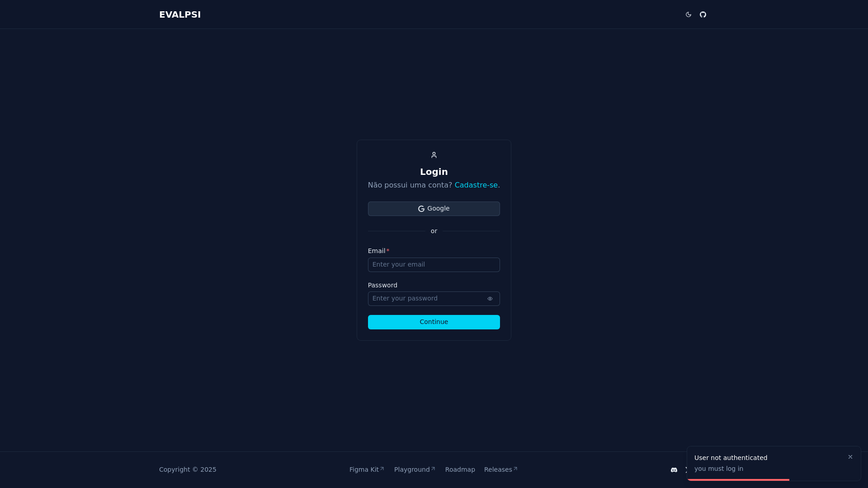Open the Playground footer link
Viewport: 868px width, 488px height.
[415, 469]
